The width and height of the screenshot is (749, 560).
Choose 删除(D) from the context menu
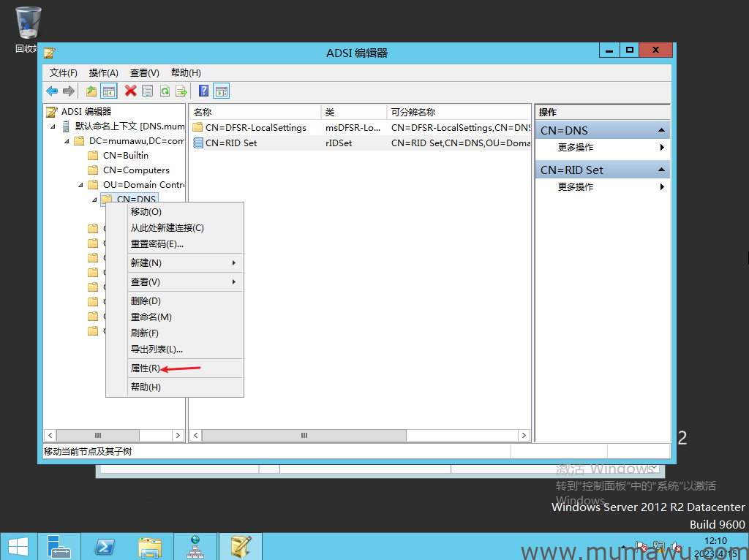click(146, 301)
